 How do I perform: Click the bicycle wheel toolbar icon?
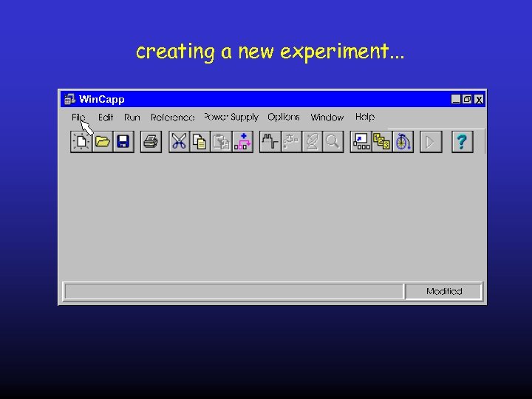pyautogui.click(x=403, y=141)
